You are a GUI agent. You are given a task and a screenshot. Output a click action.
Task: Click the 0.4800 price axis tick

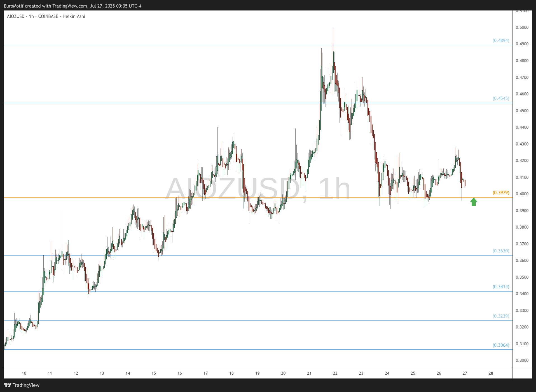coord(522,61)
